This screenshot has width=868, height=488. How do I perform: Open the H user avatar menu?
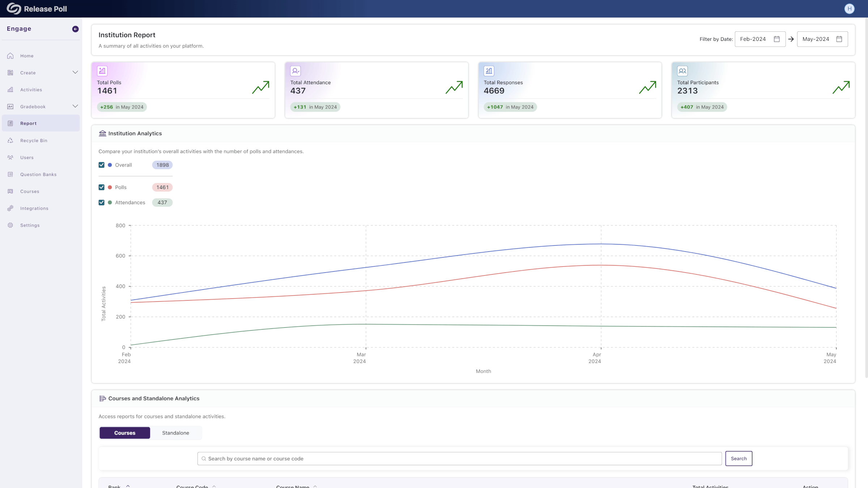[x=849, y=9]
